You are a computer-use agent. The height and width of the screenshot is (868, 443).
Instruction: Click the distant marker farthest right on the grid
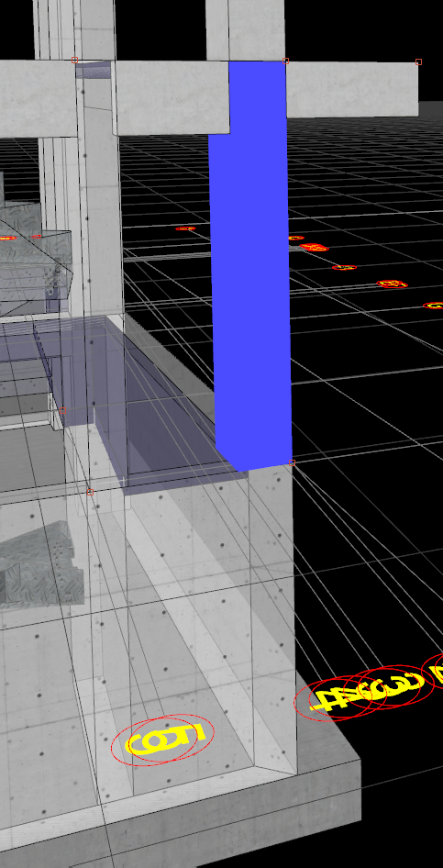click(434, 306)
